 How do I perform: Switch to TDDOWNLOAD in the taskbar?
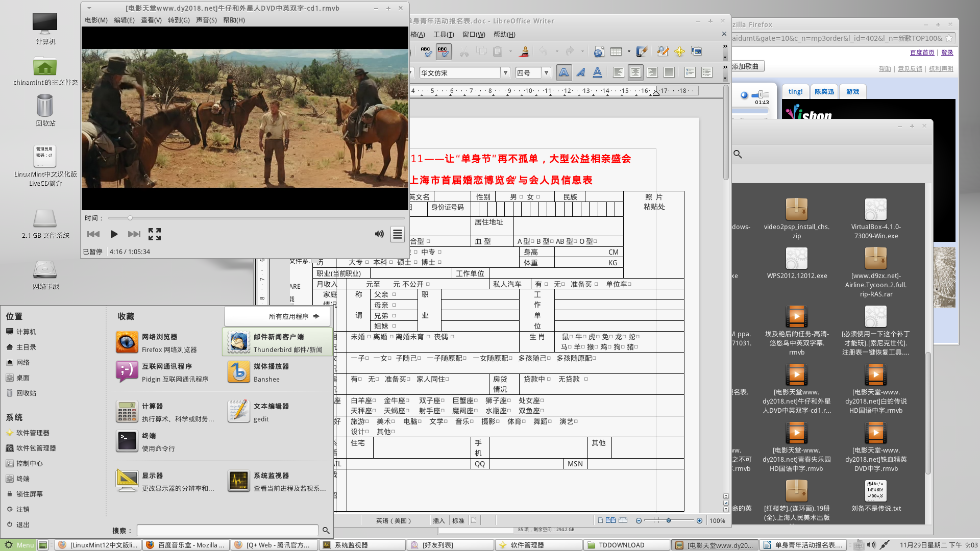pos(626,545)
